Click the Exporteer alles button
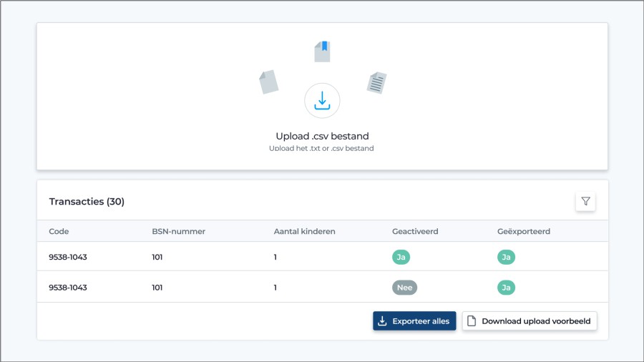This screenshot has width=644, height=362. point(414,321)
